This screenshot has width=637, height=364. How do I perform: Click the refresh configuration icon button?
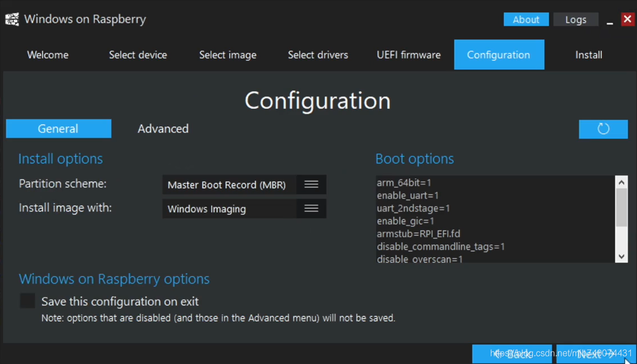coord(603,129)
